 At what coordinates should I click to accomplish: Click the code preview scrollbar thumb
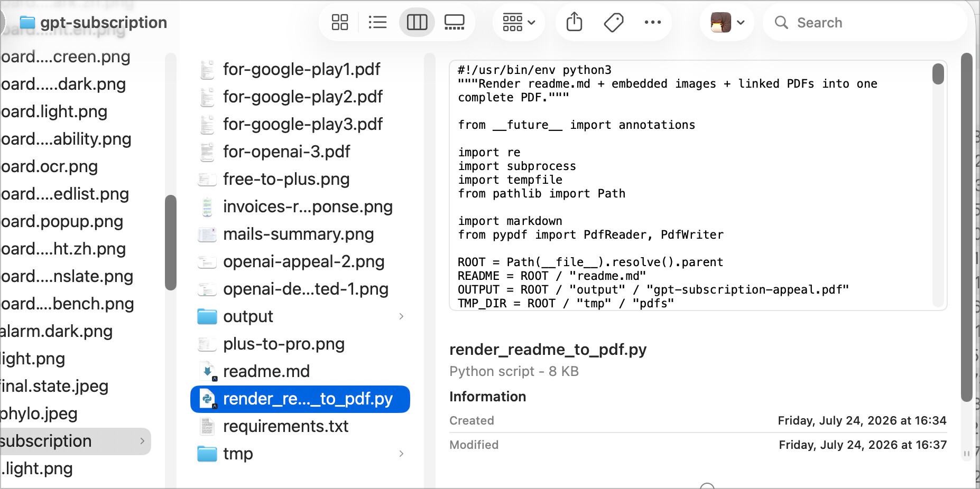tap(938, 74)
